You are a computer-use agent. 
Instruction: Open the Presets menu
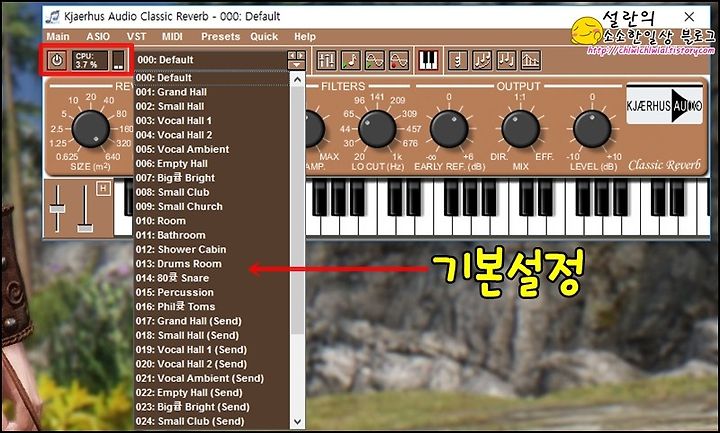pyautogui.click(x=220, y=36)
